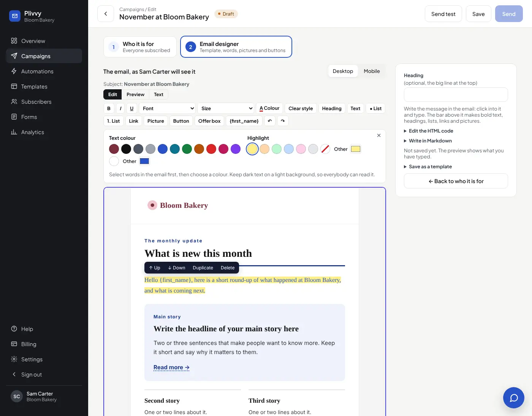Choose the green text colour swatch

187,149
